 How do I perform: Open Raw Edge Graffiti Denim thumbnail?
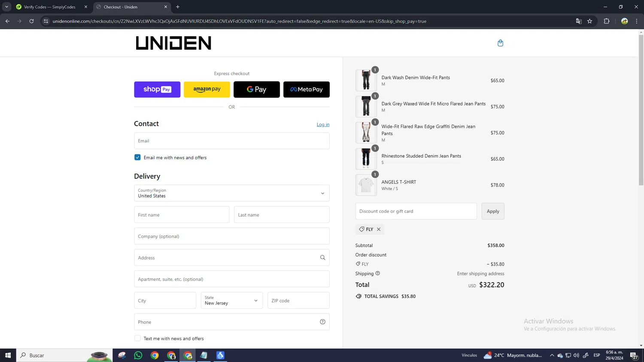(x=366, y=133)
